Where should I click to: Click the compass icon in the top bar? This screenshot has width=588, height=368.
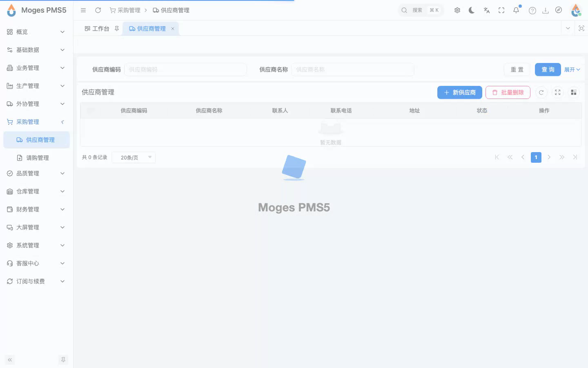tap(559, 10)
